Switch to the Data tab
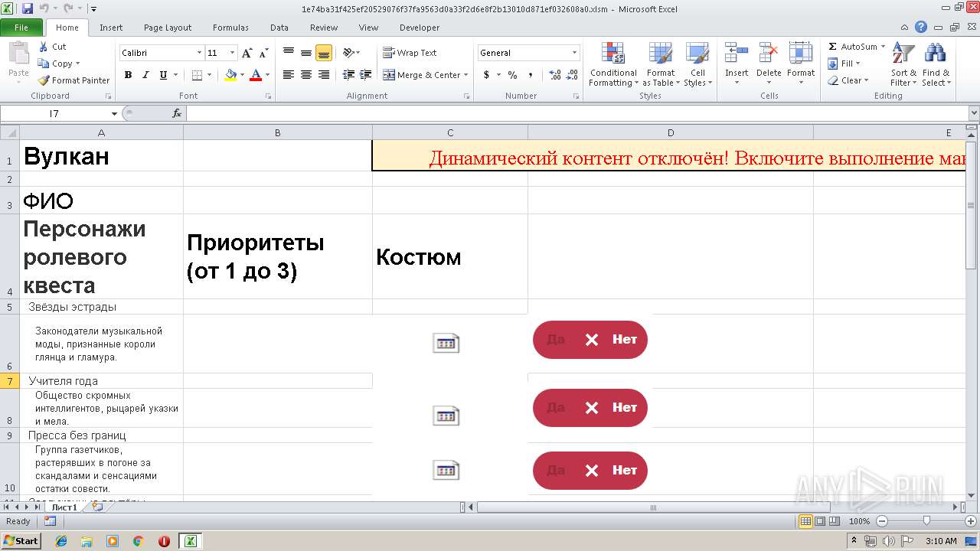The image size is (980, 551). tap(279, 28)
